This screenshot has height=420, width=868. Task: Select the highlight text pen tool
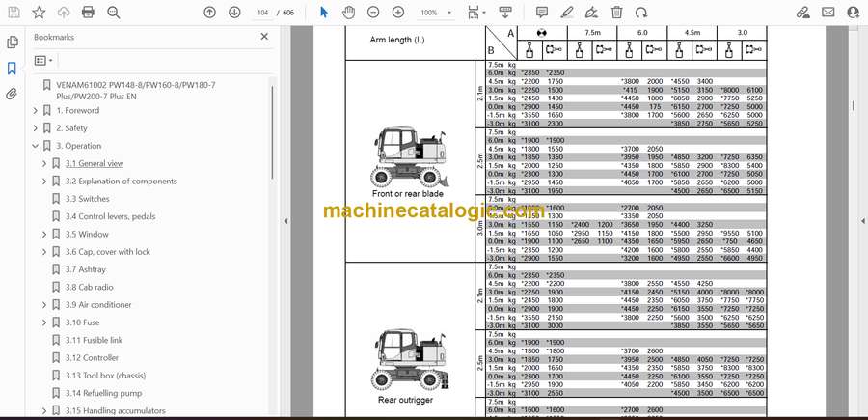coord(567,13)
